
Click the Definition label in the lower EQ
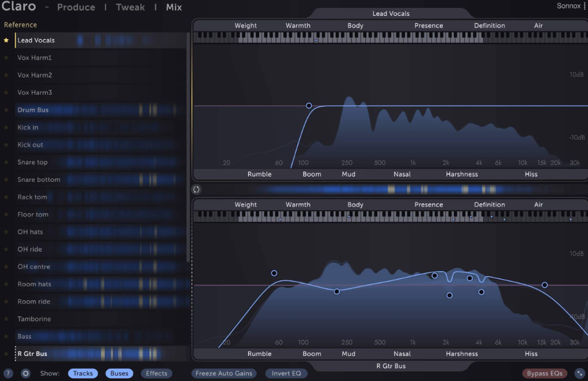point(489,205)
